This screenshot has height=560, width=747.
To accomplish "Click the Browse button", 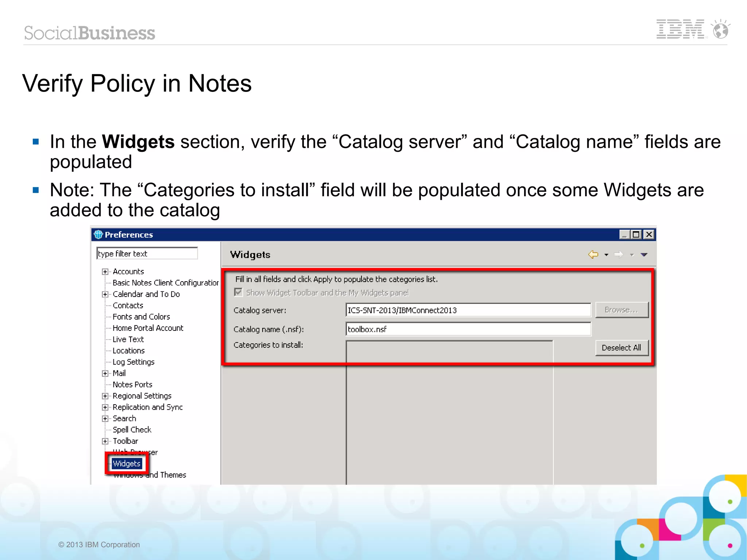I will tap(622, 310).
